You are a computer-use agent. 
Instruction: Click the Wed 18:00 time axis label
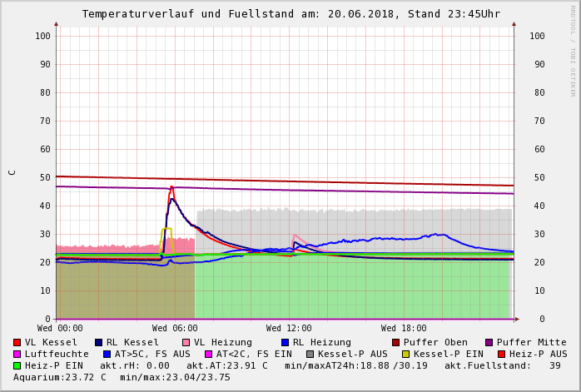click(x=404, y=329)
